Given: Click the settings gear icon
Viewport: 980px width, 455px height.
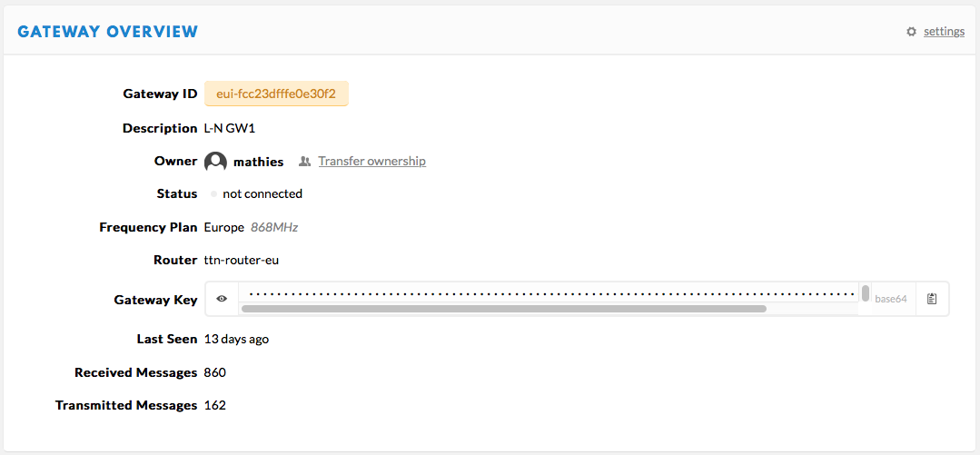Looking at the screenshot, I should point(911,31).
